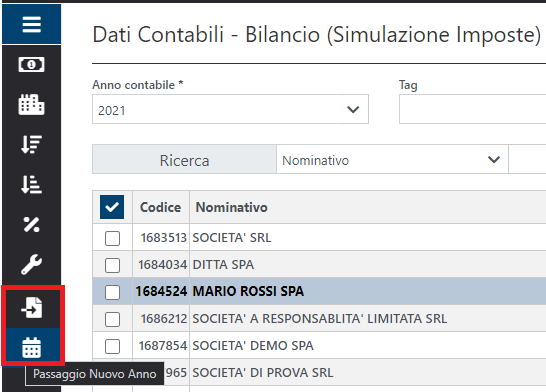
Task: Open the building company icon in sidebar
Action: tap(31, 104)
